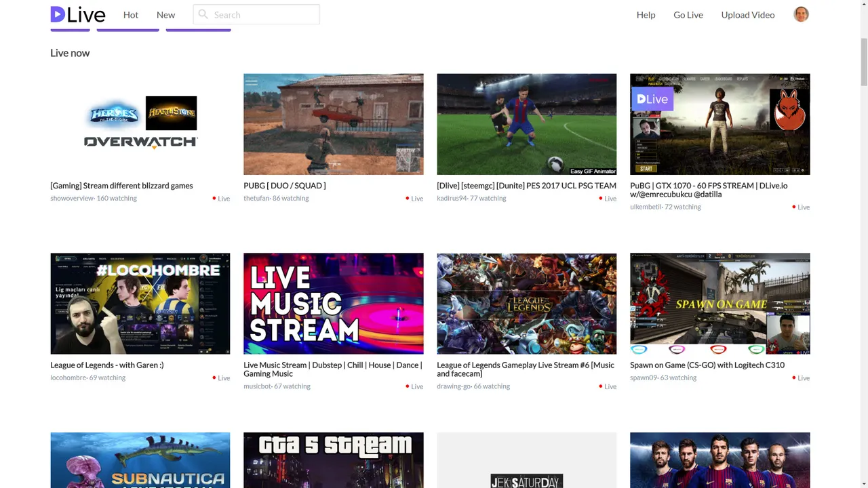Click title '[Dlive] [steemgc] [Dunite] PES 2017'
The height and width of the screenshot is (488, 868).
[x=527, y=186]
